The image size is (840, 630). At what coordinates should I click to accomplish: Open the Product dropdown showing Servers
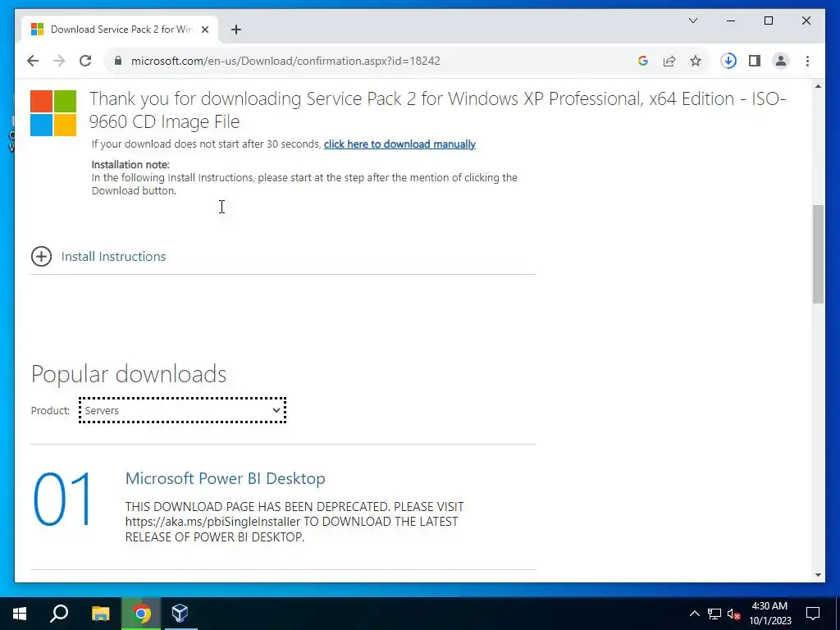point(183,410)
